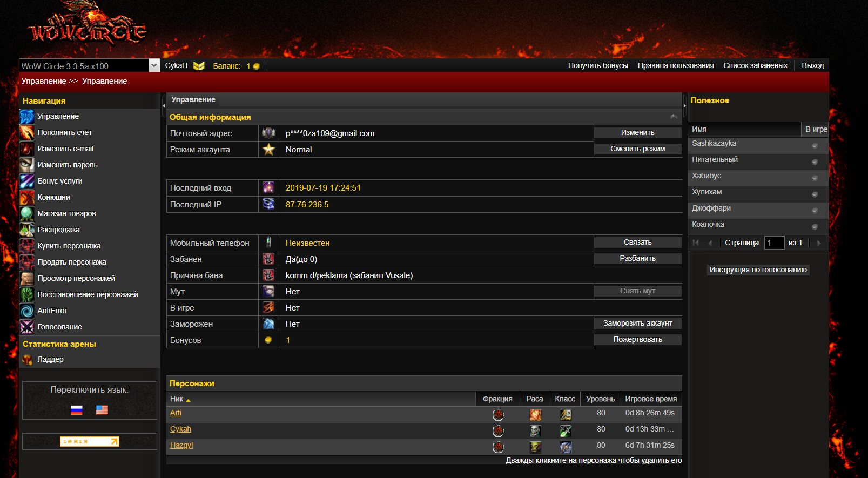This screenshot has width=868, height=478.
Task: Click the mail envelope icon beside CykaH
Action: [x=199, y=66]
